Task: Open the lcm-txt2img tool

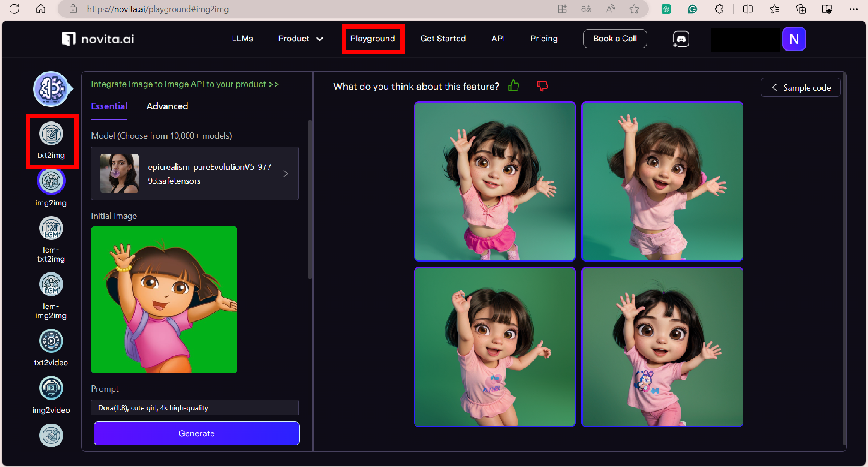Action: [51, 229]
